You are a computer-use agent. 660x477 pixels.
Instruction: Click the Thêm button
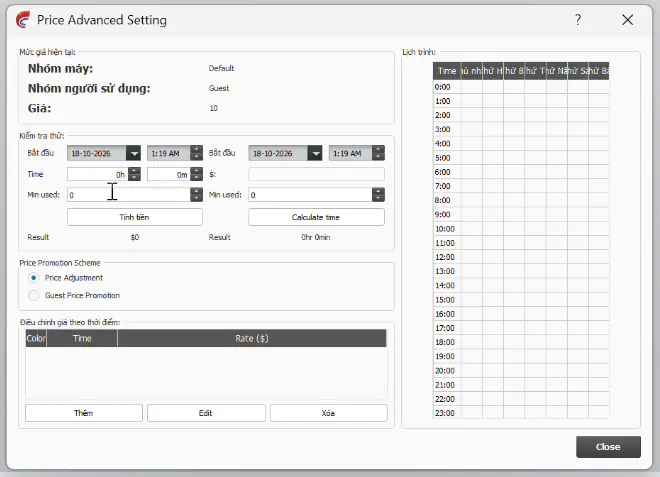pyautogui.click(x=84, y=413)
